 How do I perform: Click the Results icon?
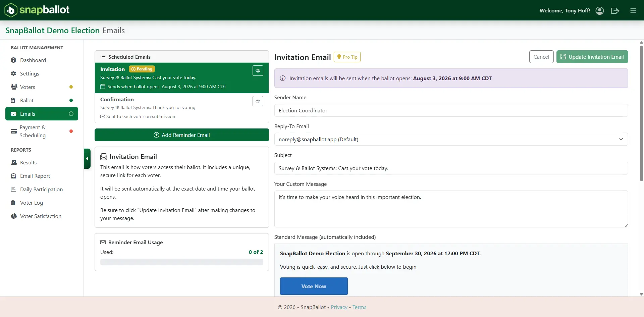point(14,162)
